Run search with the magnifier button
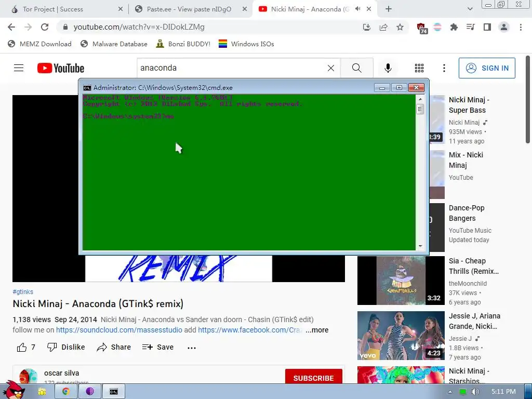532x399 pixels. tap(356, 68)
